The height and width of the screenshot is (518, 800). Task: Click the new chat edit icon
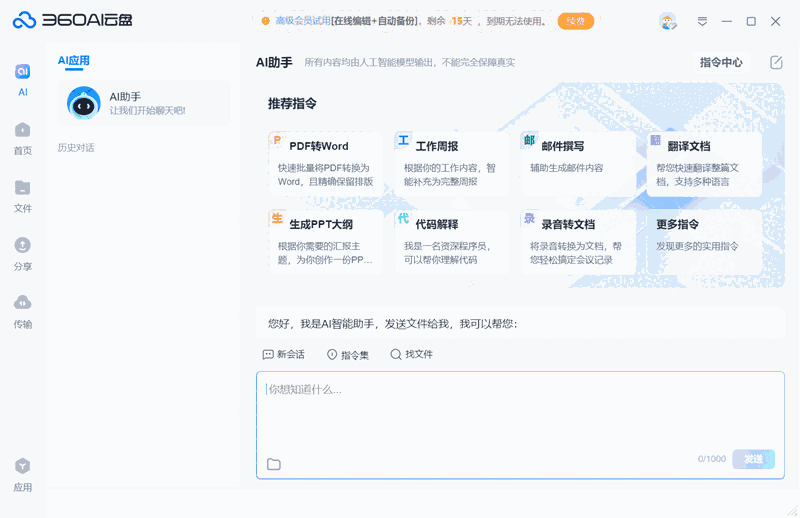coord(776,62)
